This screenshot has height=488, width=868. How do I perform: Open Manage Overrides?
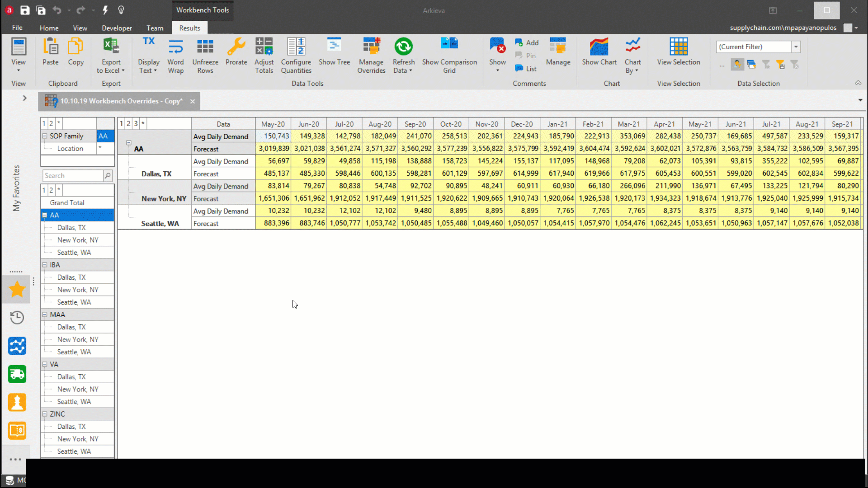(371, 56)
